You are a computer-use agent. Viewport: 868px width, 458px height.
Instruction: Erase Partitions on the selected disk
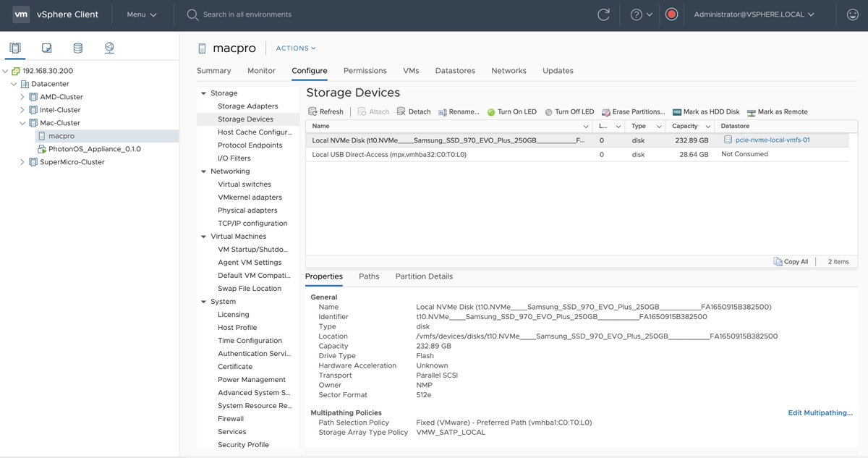click(633, 111)
